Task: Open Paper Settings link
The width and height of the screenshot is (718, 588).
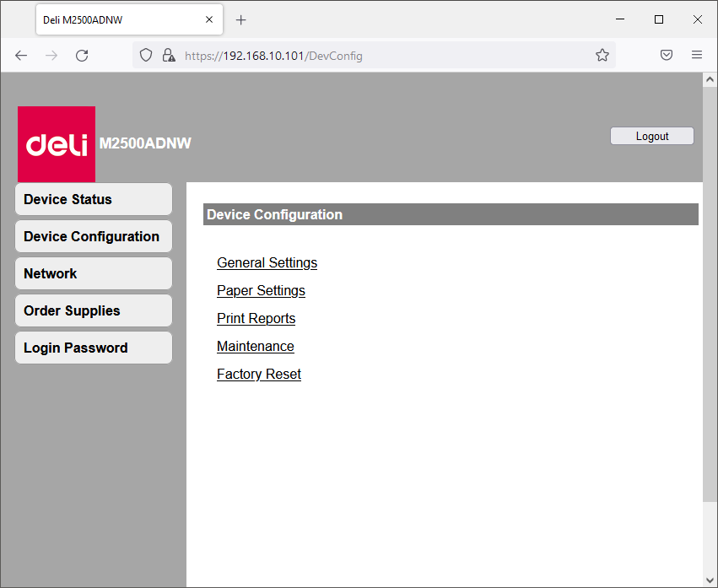Action: coord(261,290)
